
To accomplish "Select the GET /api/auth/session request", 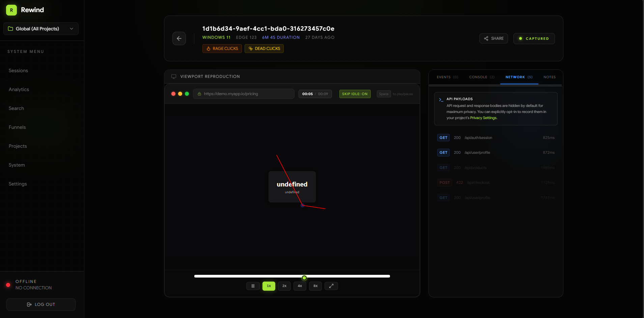I will pos(496,138).
